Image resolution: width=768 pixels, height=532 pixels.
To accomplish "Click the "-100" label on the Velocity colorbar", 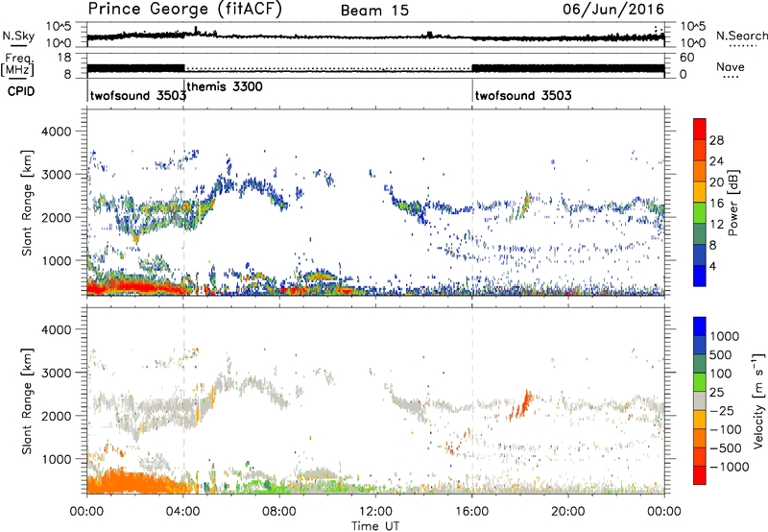I will click(x=725, y=429).
